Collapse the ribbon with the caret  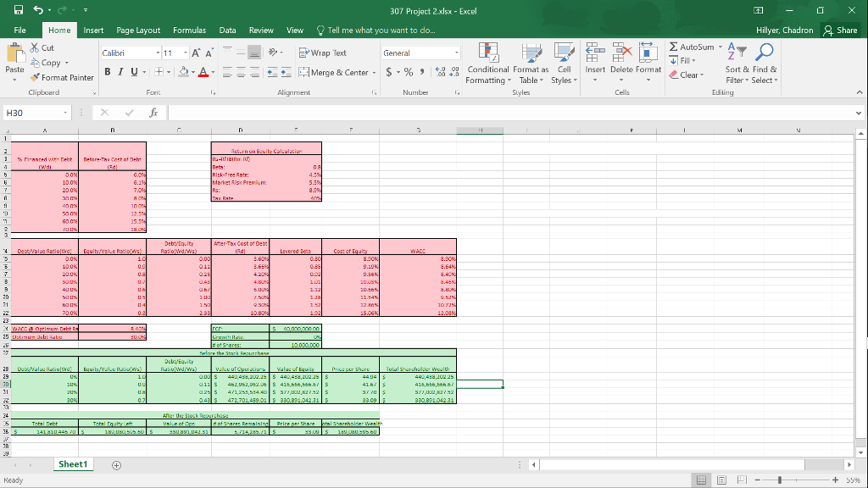click(x=860, y=92)
